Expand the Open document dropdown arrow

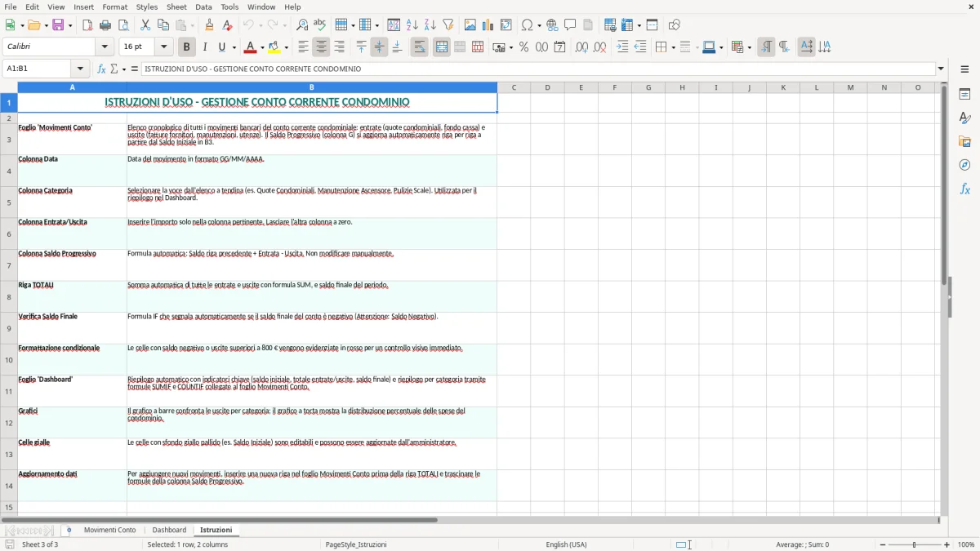(x=47, y=25)
